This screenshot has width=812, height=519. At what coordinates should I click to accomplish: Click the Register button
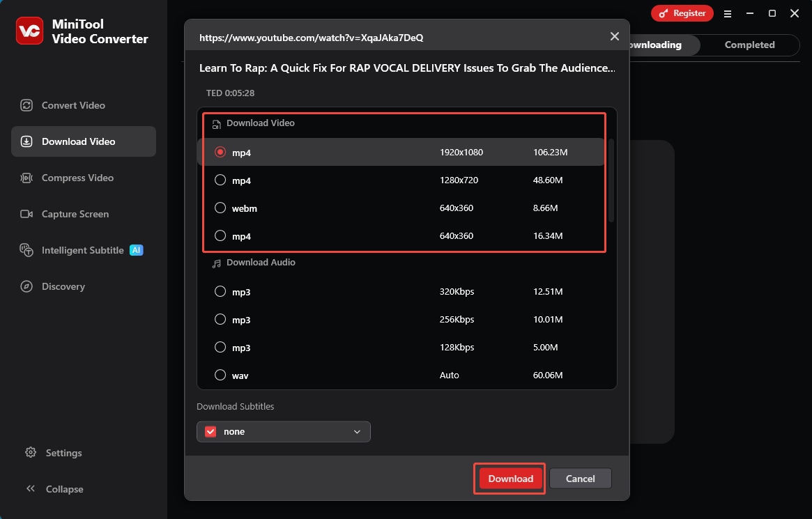click(x=682, y=13)
